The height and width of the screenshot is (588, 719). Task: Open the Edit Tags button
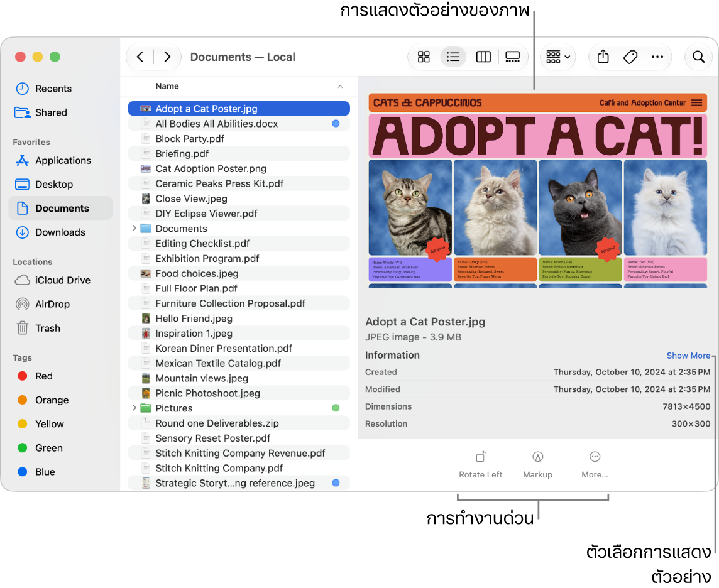click(x=630, y=57)
